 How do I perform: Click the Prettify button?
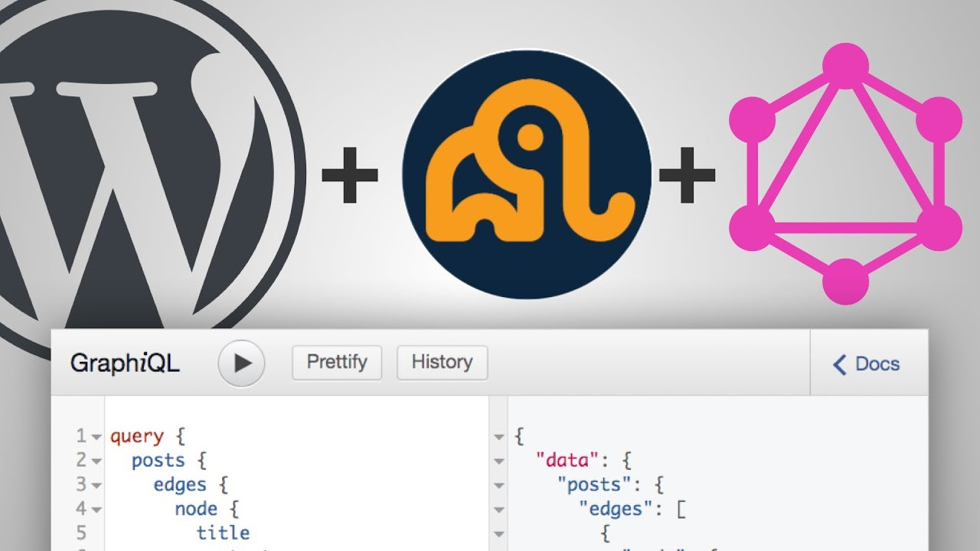click(337, 362)
